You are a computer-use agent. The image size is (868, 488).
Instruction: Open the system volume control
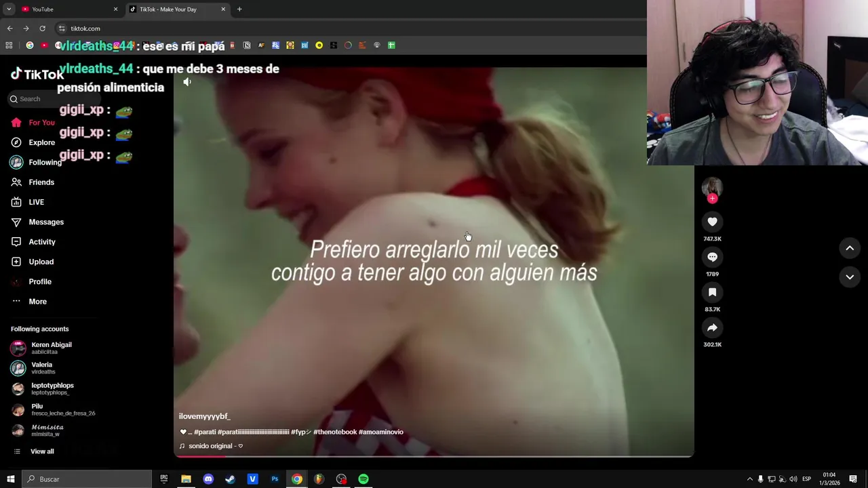793,479
